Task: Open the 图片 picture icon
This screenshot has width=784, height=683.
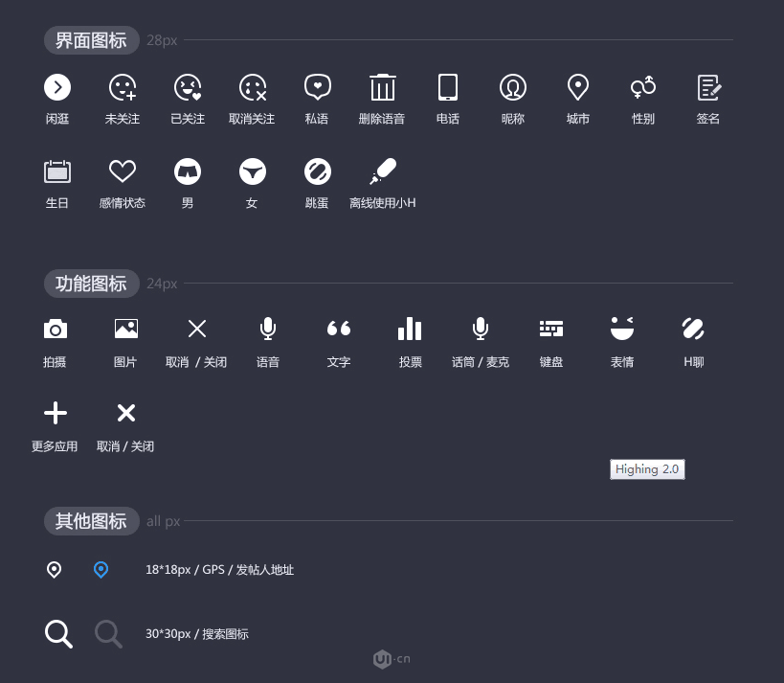Action: click(x=126, y=329)
